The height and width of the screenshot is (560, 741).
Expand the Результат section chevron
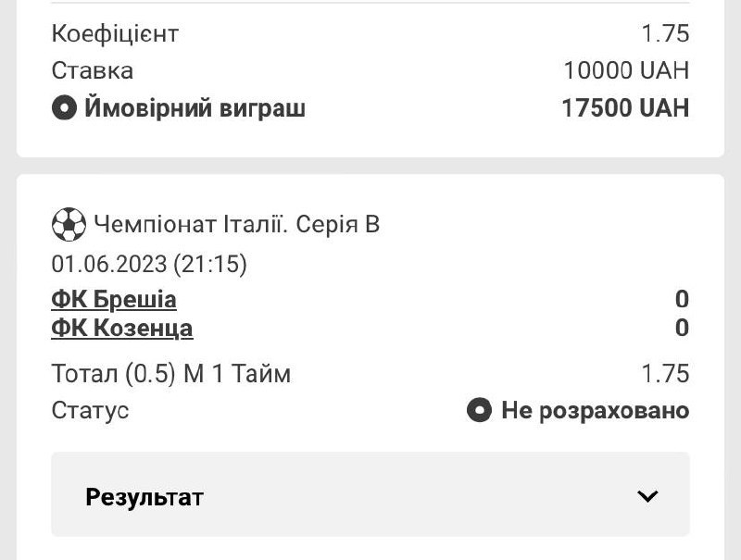click(647, 496)
